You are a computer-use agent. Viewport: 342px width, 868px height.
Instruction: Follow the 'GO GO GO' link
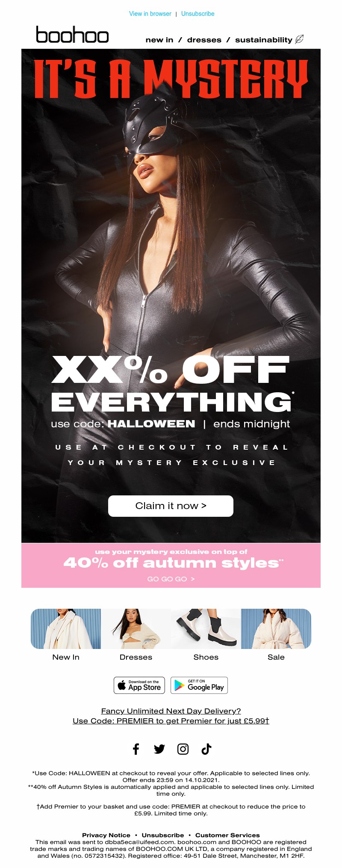coord(171,579)
